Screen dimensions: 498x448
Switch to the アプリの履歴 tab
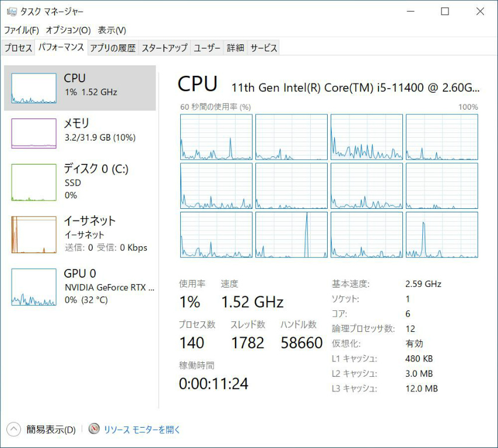113,48
